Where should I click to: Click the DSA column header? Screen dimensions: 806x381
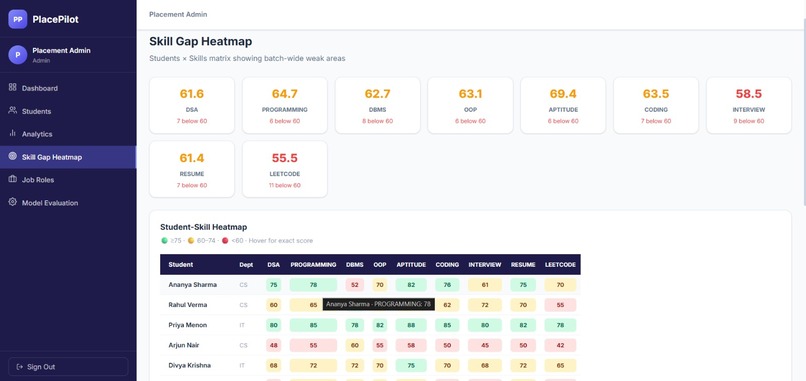tap(273, 265)
